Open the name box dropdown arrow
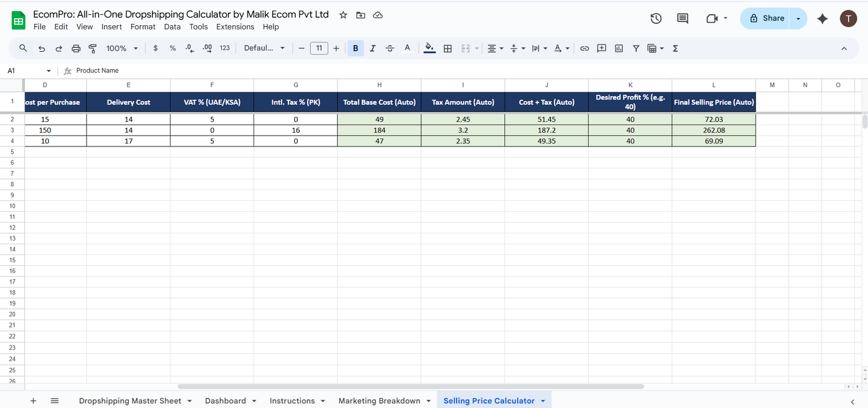The height and width of the screenshot is (408, 868). 49,71
